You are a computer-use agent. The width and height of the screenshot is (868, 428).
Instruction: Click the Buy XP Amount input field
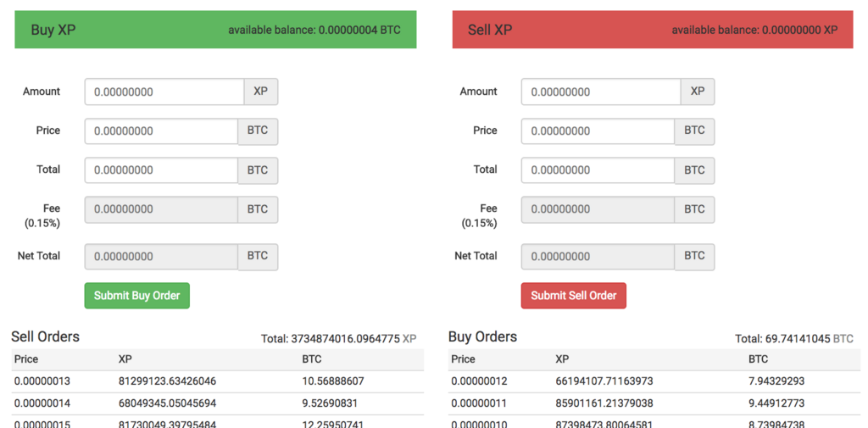pos(164,92)
